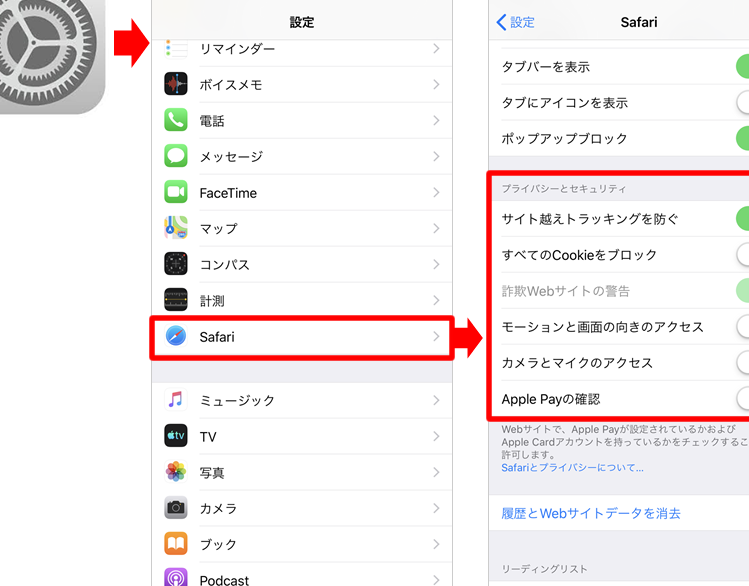
Task: Open chevron on 写真 row
Action: click(x=436, y=472)
